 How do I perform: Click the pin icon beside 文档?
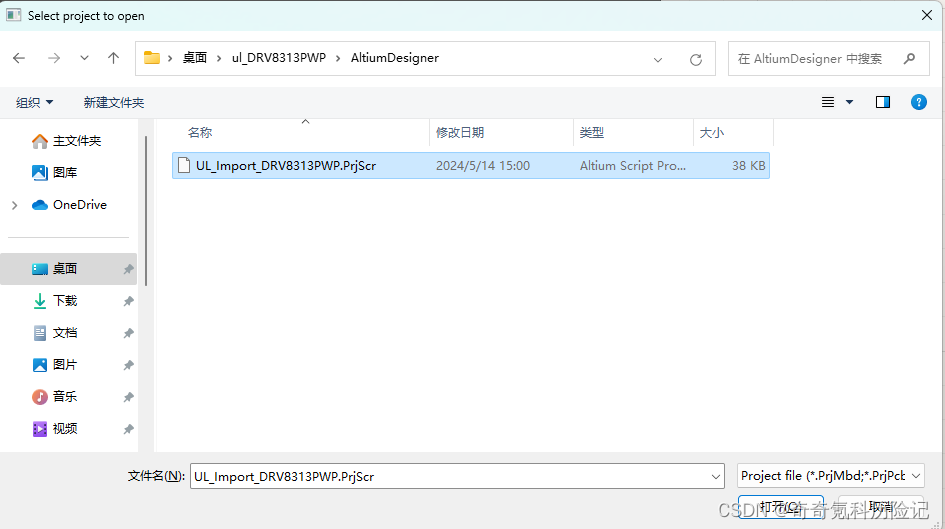point(128,333)
